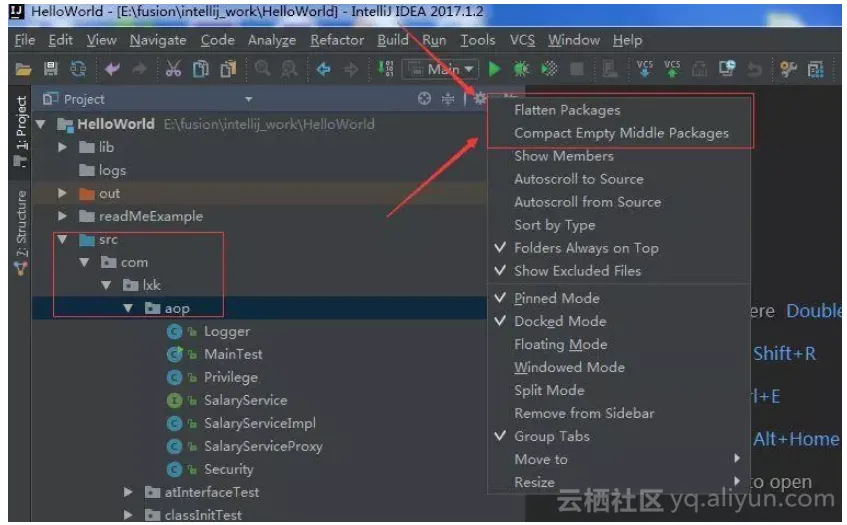This screenshot has width=847, height=525.
Task: Click the VCS Commit Changes icon
Action: (x=672, y=69)
